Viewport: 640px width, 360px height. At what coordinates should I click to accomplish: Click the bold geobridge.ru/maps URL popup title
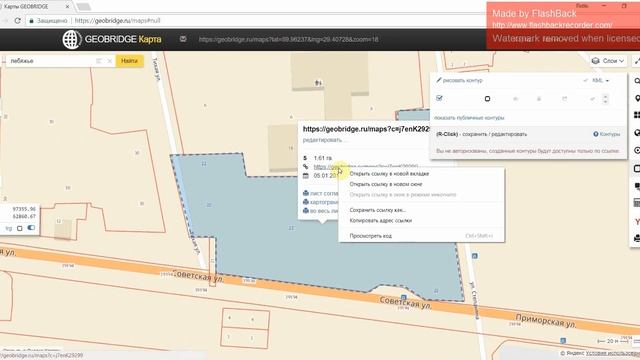point(366,129)
